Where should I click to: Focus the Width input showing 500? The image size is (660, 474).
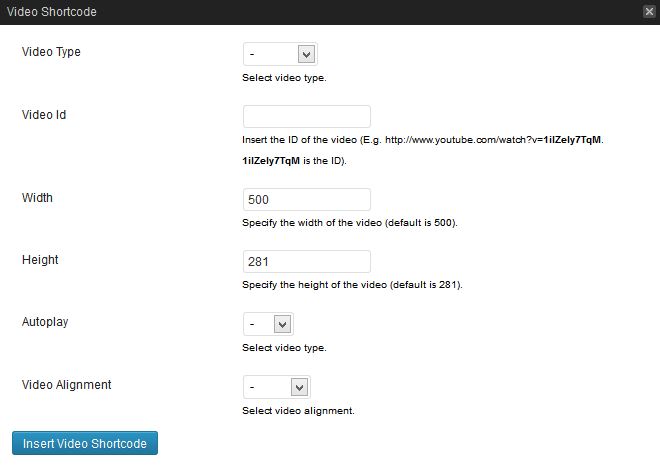(x=306, y=199)
